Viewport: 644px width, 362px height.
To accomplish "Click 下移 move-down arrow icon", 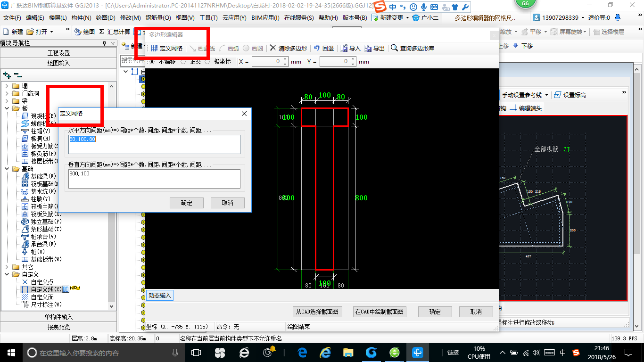I will [516, 46].
